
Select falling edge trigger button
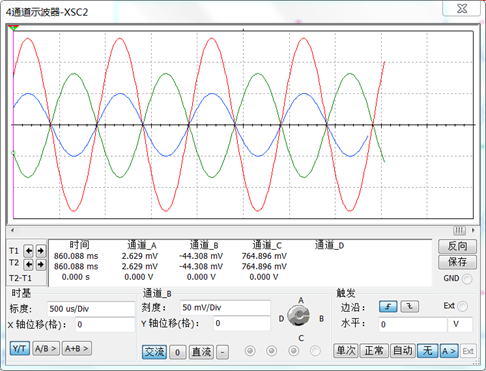tap(410, 307)
